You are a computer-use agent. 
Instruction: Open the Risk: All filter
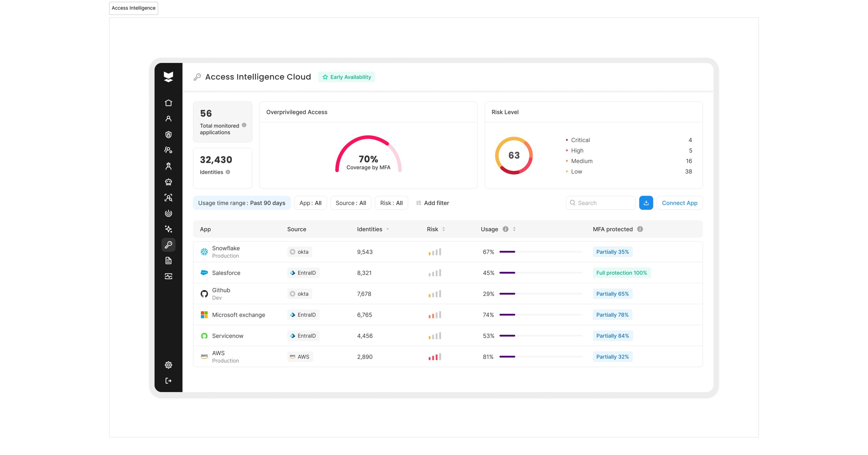click(391, 203)
